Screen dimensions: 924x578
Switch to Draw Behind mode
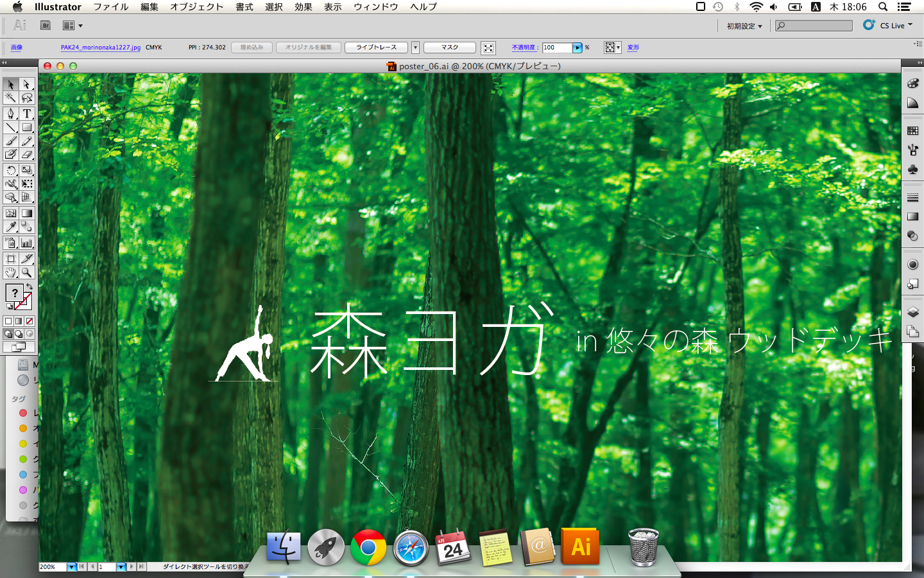(x=19, y=334)
